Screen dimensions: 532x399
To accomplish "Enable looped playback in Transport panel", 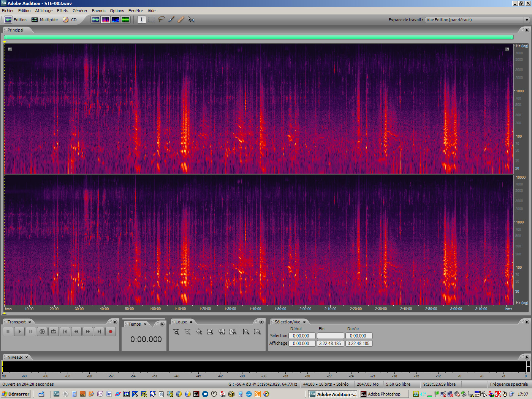I will click(x=54, y=331).
